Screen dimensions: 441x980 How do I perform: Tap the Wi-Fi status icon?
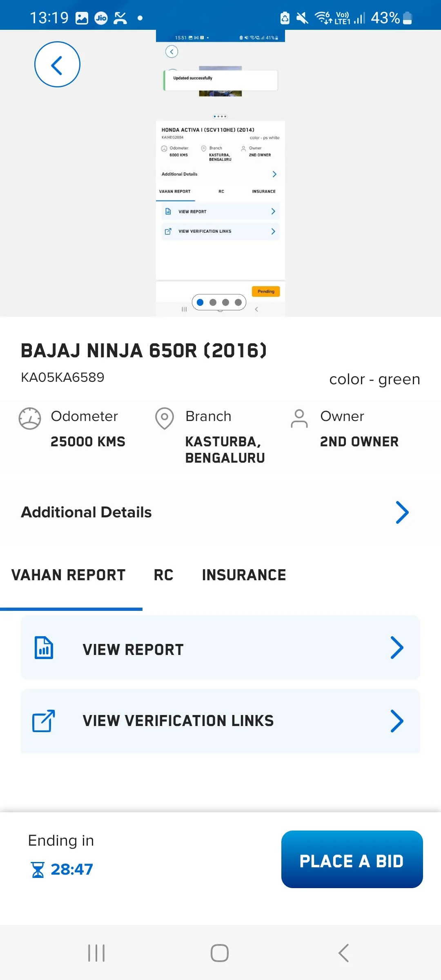click(x=323, y=18)
